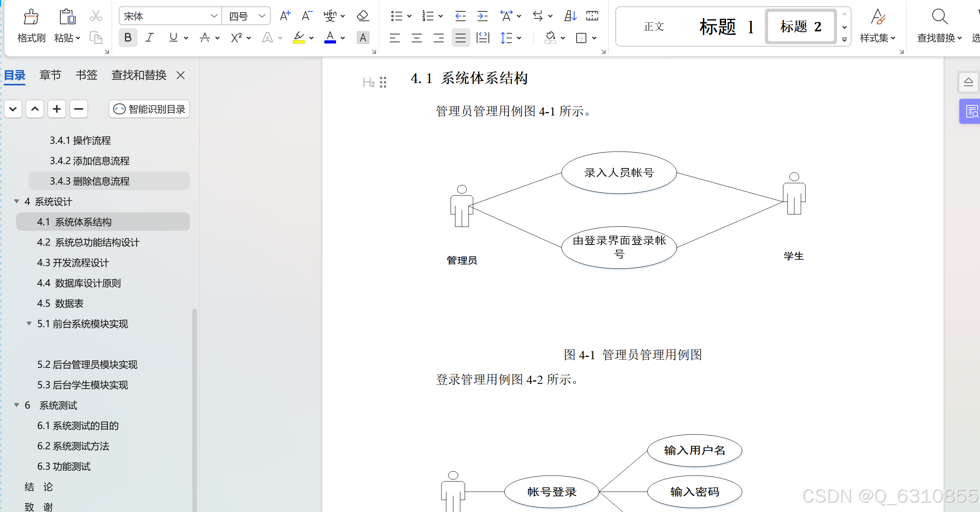Expand the styles gallery more arrow

pos(844,39)
